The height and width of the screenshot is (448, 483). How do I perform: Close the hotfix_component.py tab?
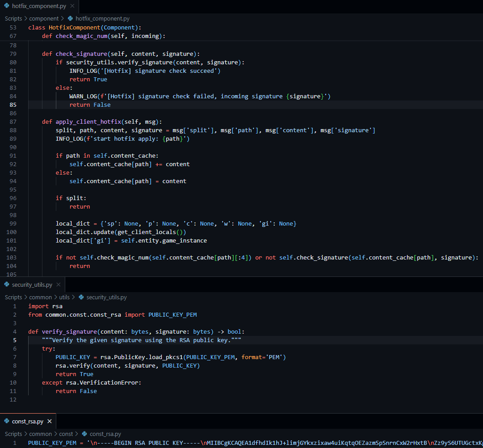(72, 6)
